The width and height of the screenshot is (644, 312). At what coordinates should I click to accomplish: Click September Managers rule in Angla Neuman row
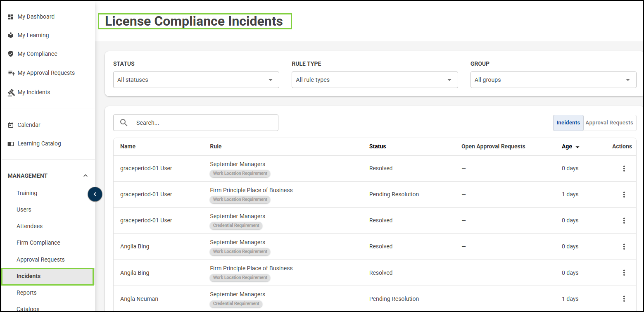pos(238,294)
